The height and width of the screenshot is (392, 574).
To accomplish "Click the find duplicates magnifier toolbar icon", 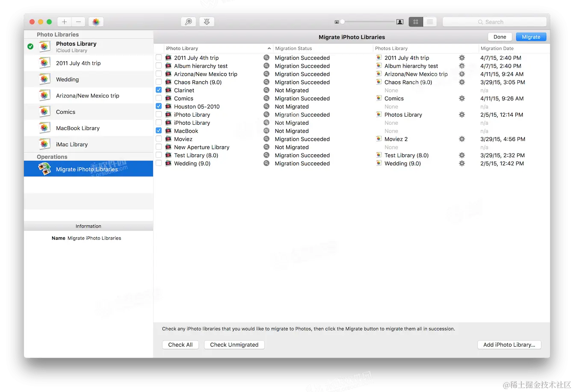I will point(188,22).
